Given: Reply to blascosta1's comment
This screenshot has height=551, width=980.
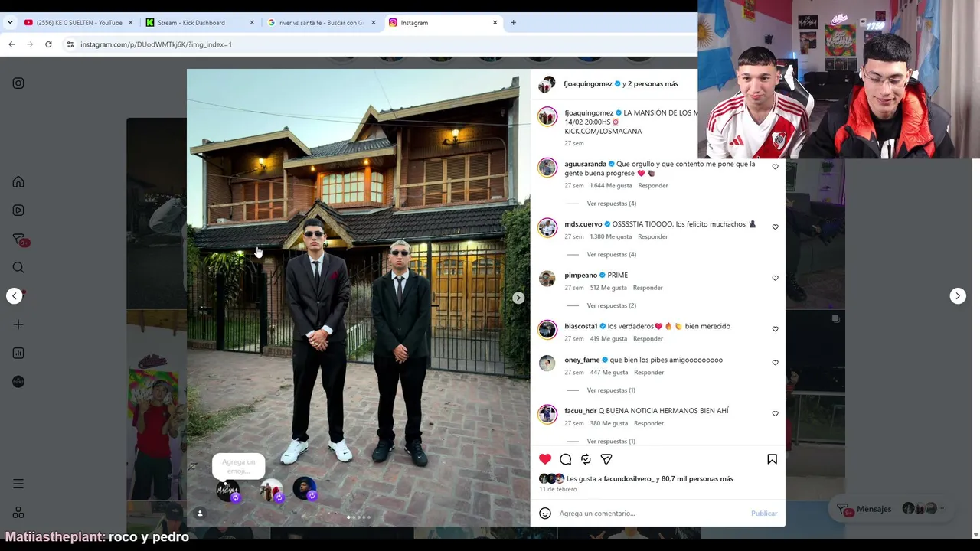Looking at the screenshot, I should (648, 339).
